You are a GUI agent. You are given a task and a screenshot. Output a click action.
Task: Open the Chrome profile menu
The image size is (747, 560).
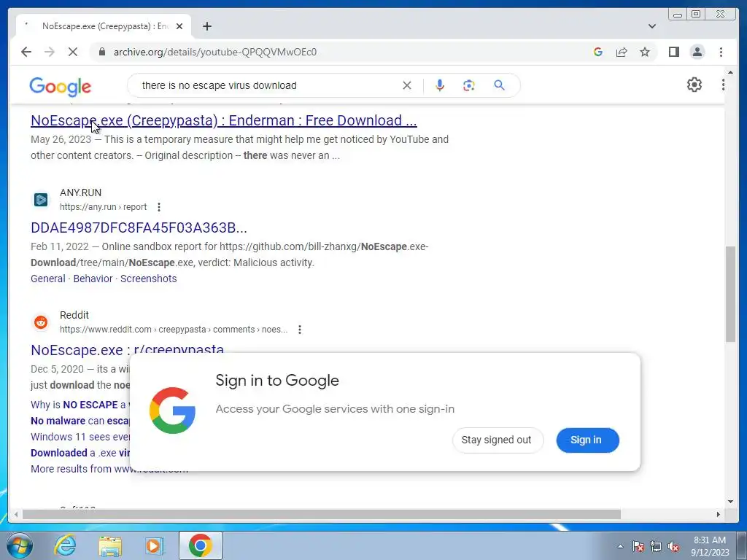point(697,52)
